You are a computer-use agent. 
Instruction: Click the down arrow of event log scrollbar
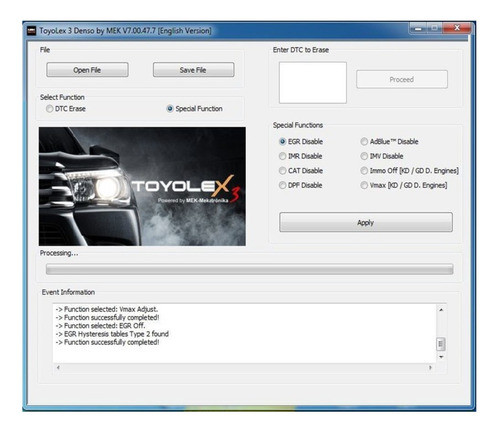[441, 357]
